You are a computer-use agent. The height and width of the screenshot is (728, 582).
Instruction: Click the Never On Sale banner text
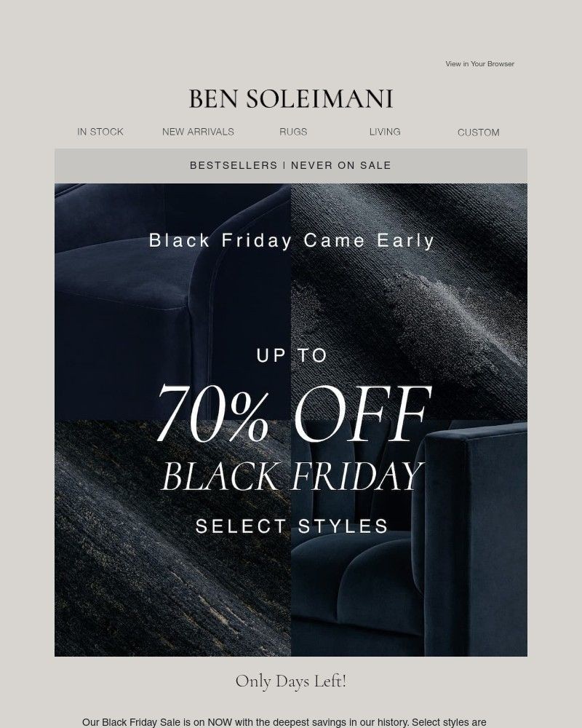[341, 165]
